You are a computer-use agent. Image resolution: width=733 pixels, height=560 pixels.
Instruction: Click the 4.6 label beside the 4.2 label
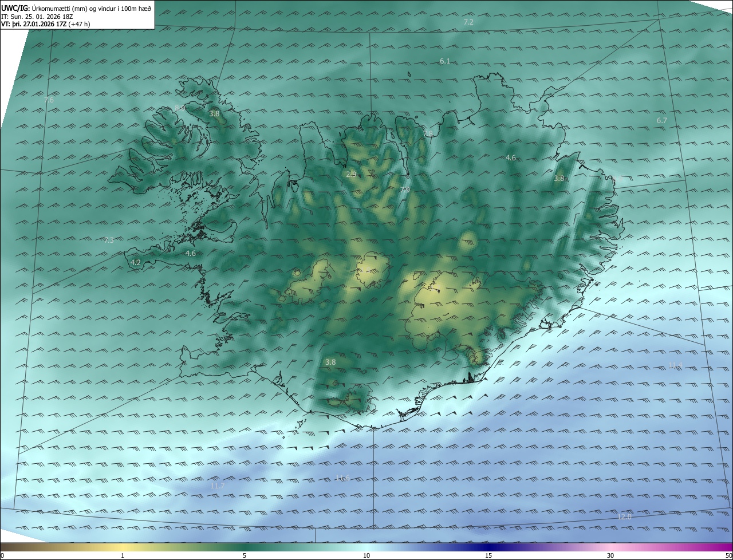pyautogui.click(x=191, y=253)
